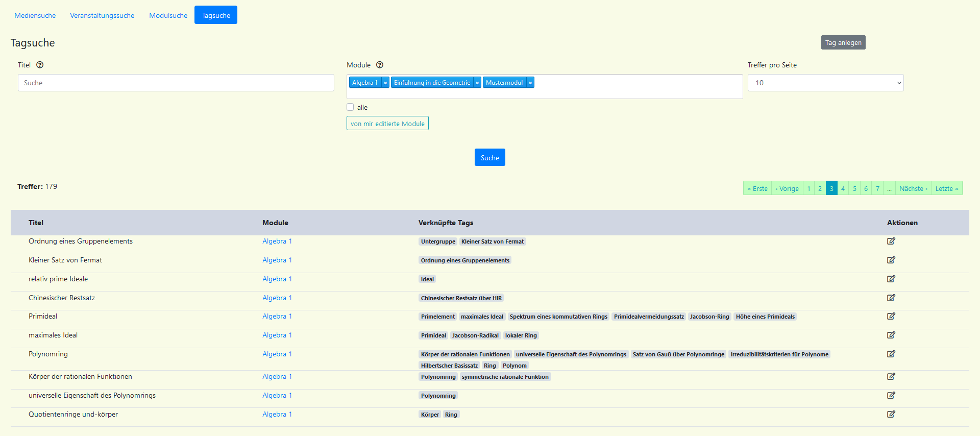Open help icon next to Module label
Screen dimensions: 980x436
[x=380, y=65]
